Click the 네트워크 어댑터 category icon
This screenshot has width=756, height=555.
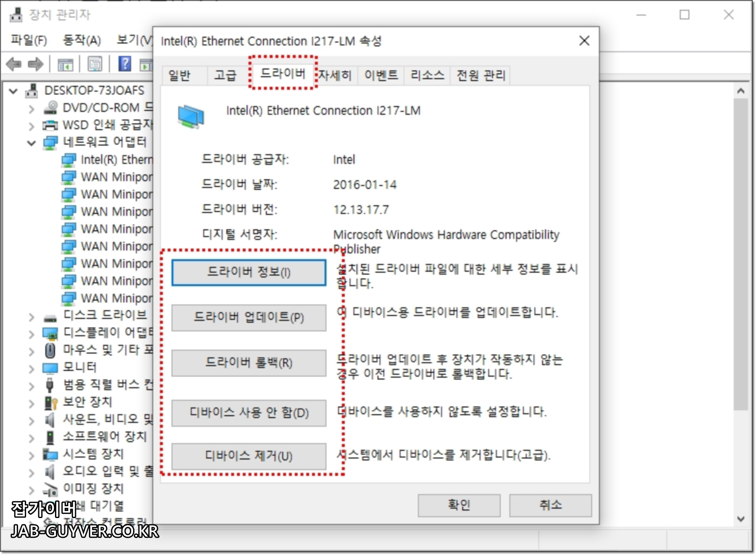[51, 142]
